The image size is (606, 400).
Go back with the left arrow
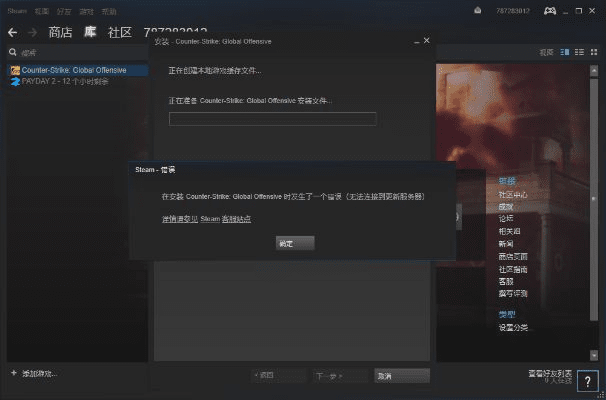tap(12, 32)
